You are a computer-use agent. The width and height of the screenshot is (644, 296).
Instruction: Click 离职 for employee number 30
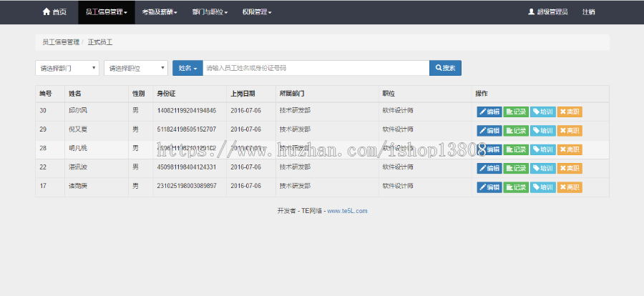[x=570, y=112]
